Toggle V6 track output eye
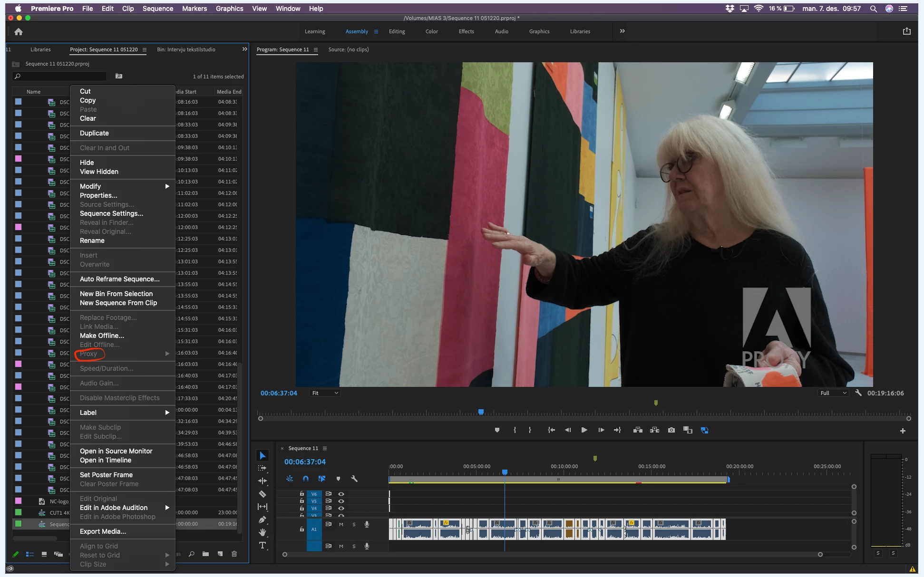The height and width of the screenshot is (577, 924). point(341,494)
